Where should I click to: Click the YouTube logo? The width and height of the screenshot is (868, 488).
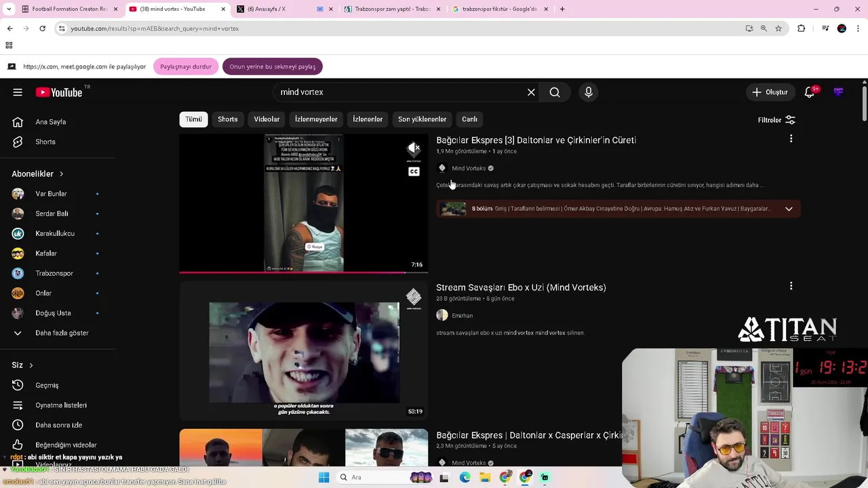click(x=59, y=92)
